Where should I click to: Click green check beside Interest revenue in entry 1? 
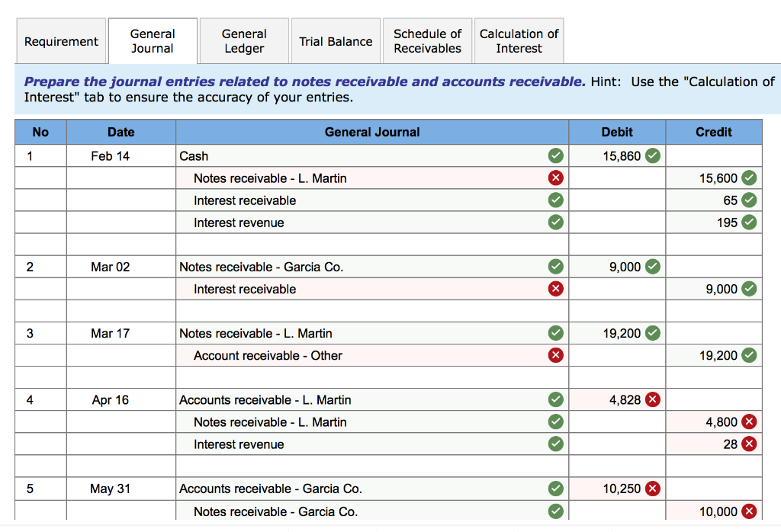pyautogui.click(x=556, y=222)
